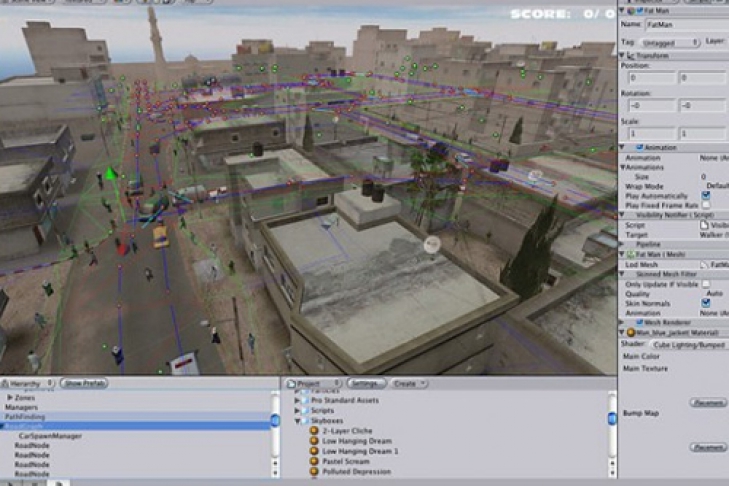Toggle the Play Automatically checkbox

(706, 195)
